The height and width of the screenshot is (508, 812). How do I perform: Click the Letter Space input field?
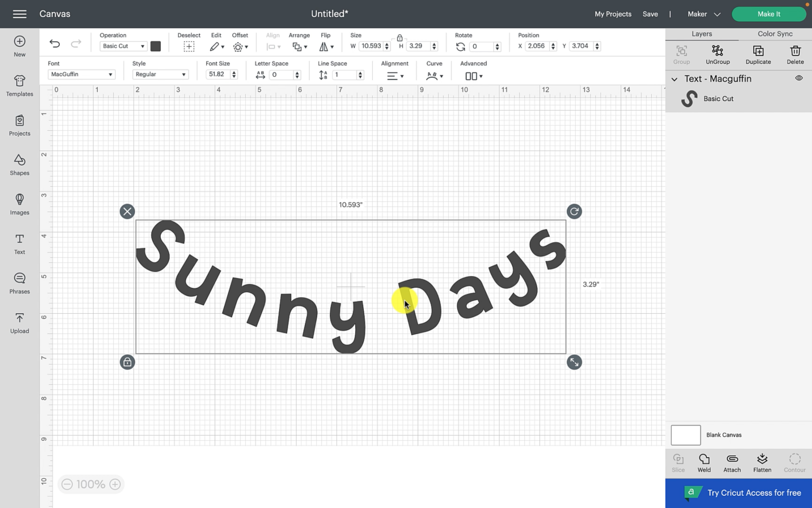click(x=281, y=75)
